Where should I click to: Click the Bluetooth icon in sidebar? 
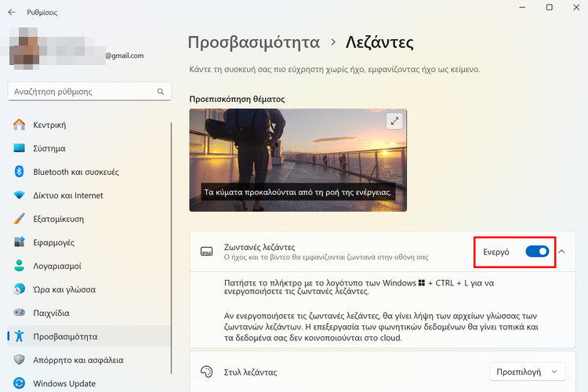[x=19, y=172]
